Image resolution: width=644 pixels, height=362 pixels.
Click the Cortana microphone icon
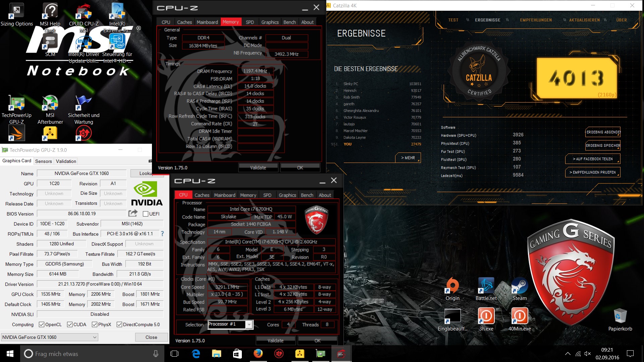156,354
